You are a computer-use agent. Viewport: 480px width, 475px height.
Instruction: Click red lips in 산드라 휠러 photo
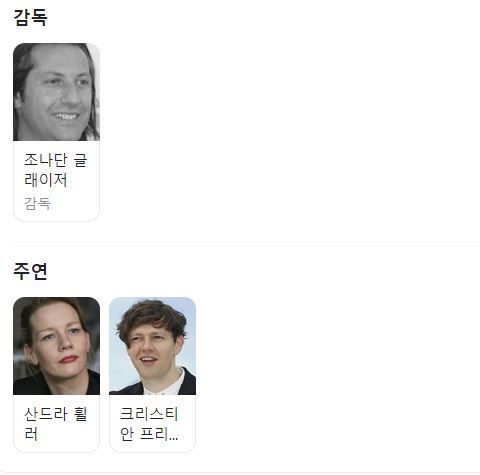(69, 359)
